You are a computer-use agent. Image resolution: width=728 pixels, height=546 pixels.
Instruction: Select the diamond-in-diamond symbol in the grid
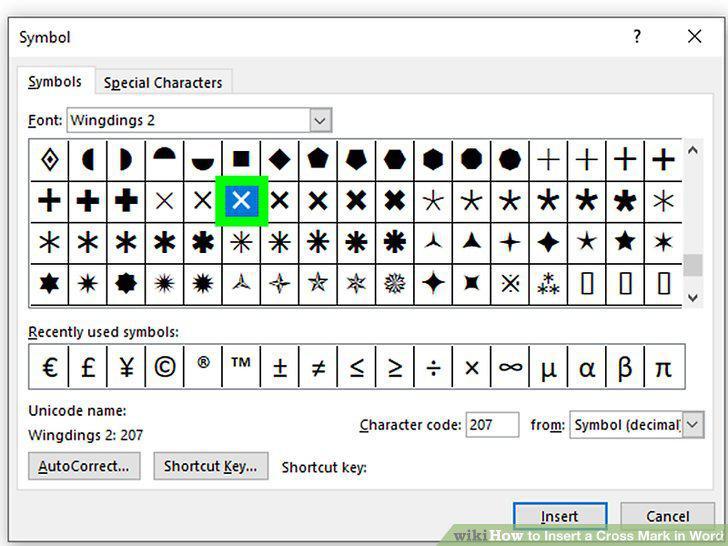[x=50, y=160]
